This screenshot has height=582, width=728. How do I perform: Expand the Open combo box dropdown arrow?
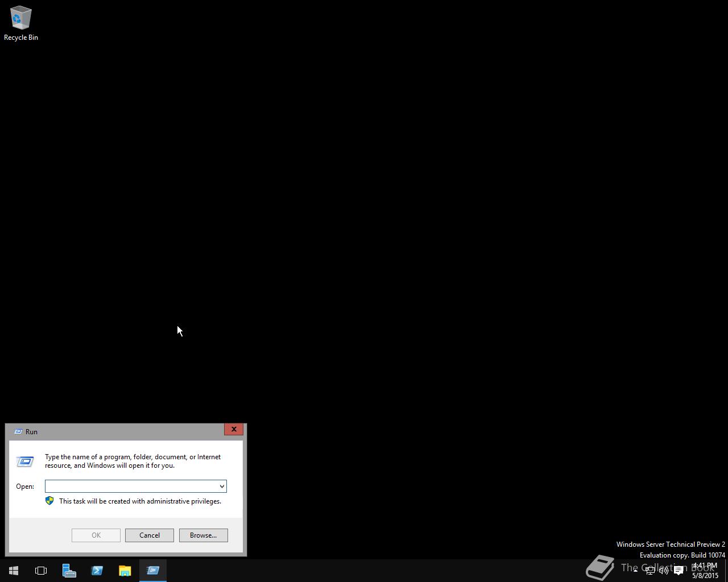pos(222,487)
